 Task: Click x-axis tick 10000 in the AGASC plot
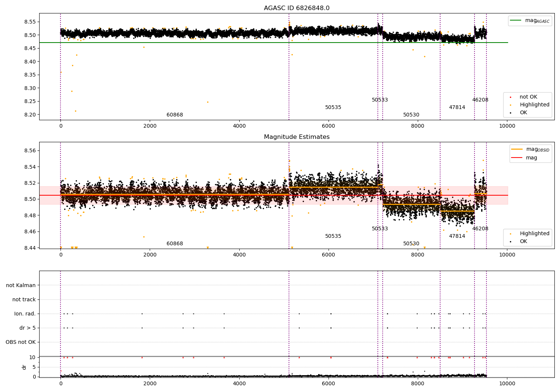point(507,126)
